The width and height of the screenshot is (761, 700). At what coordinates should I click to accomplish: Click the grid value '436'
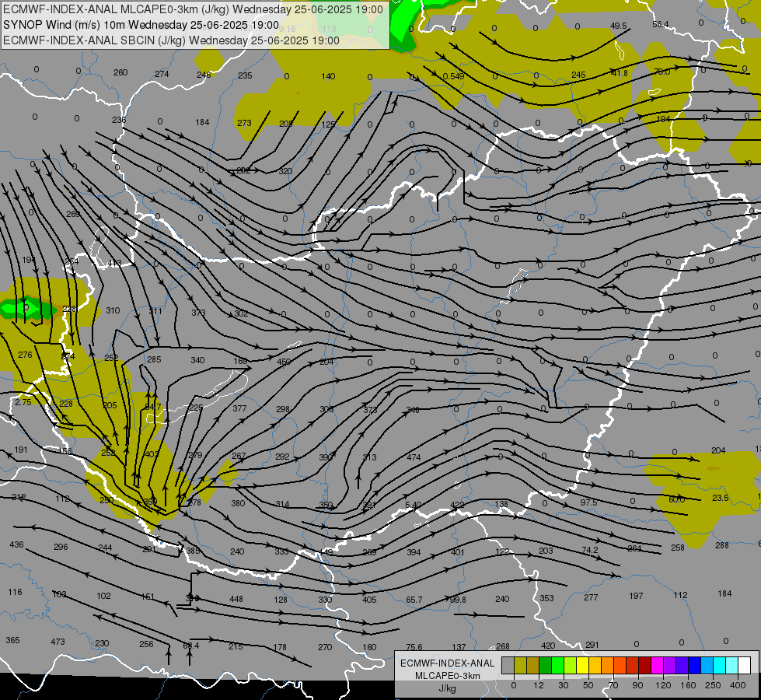point(16,544)
